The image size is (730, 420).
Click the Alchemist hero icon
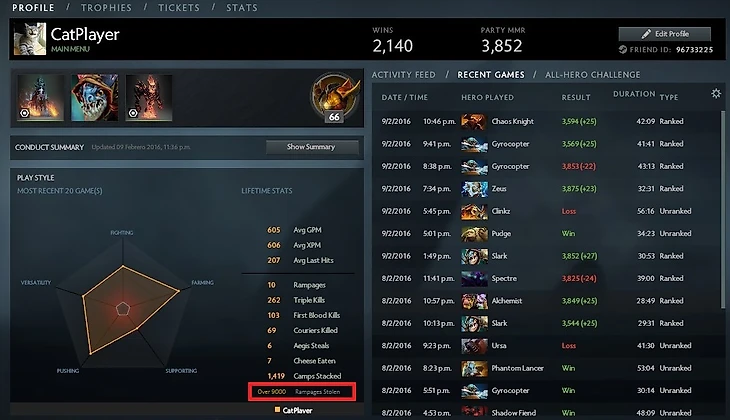pos(474,301)
